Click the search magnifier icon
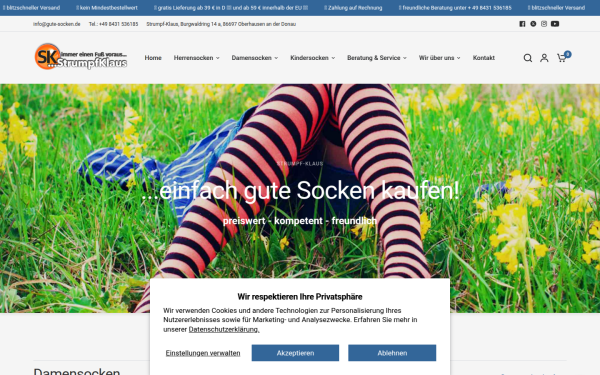This screenshot has width=600, height=375. pyautogui.click(x=528, y=58)
